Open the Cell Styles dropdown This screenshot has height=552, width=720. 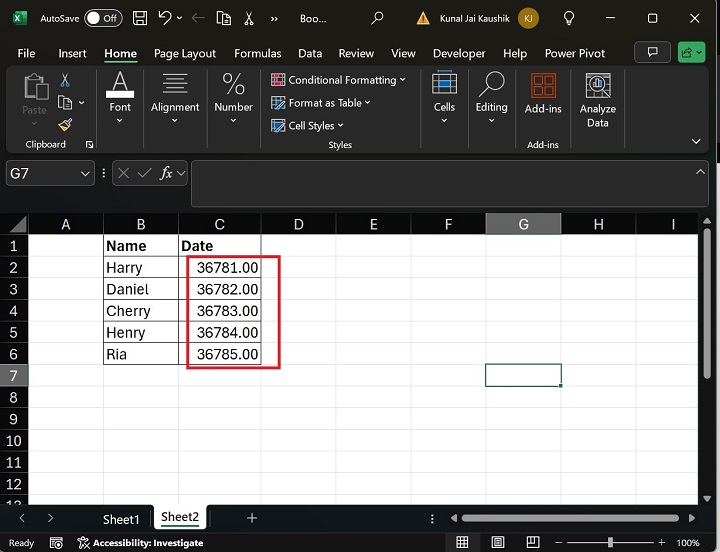(x=308, y=126)
